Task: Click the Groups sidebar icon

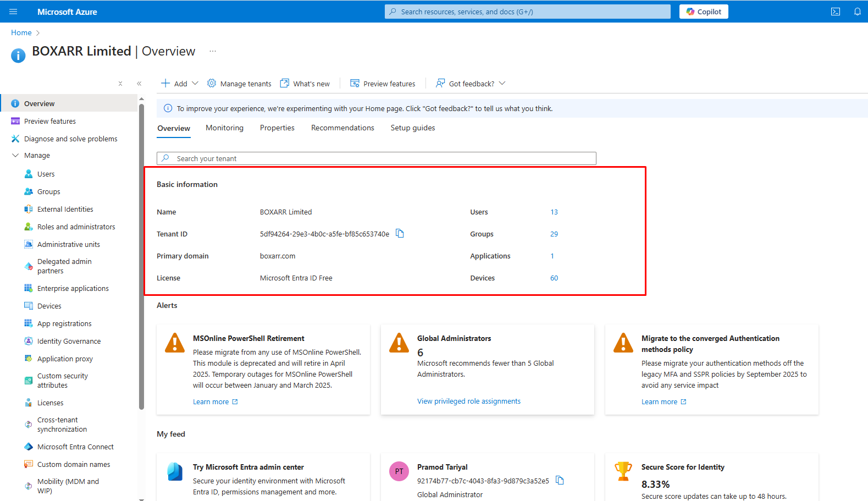Action: [29, 191]
